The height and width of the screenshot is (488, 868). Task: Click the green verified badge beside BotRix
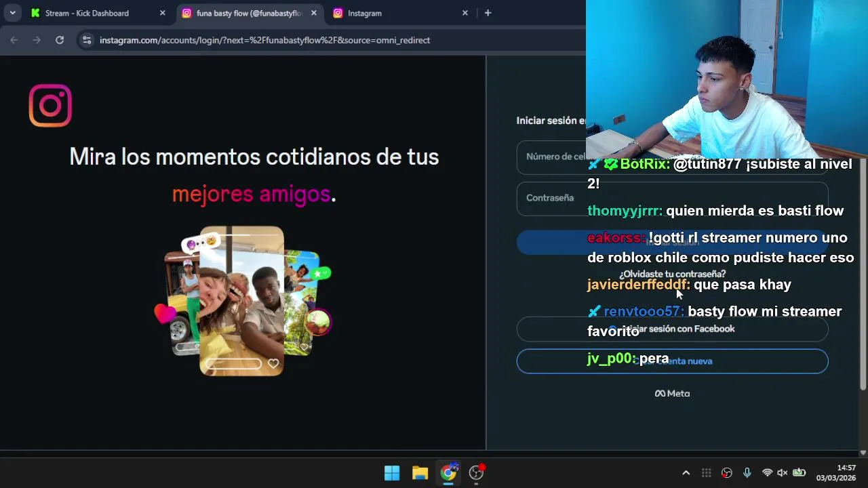coord(611,165)
